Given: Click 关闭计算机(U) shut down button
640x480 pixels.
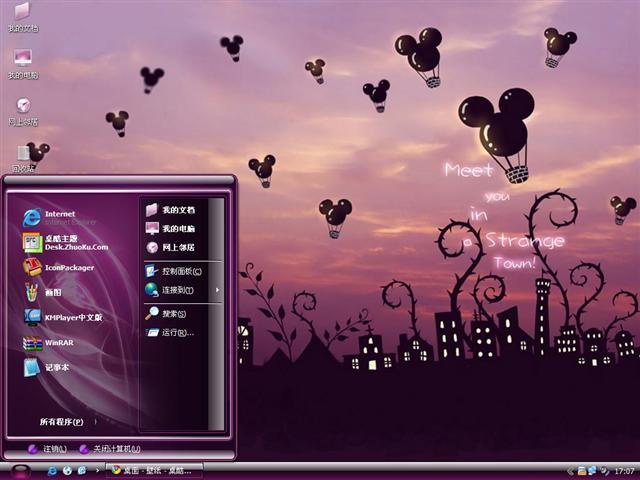Looking at the screenshot, I should coord(110,449).
